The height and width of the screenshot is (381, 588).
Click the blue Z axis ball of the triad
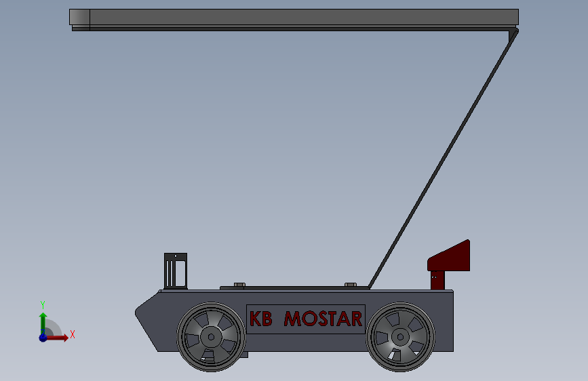click(x=43, y=338)
